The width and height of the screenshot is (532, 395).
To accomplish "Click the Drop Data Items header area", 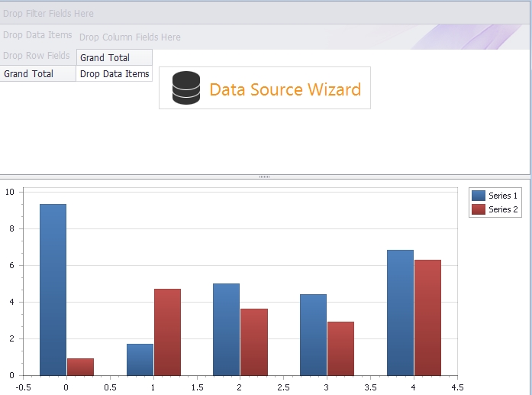I will point(37,34).
